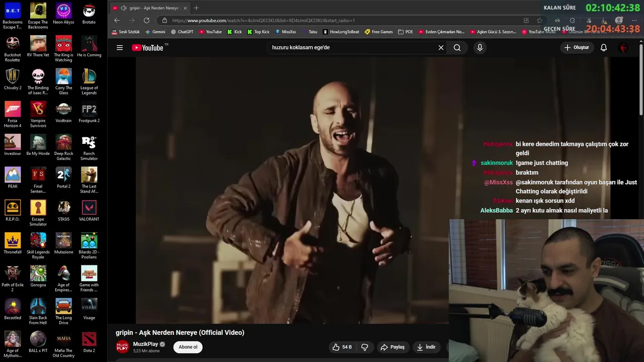Open the Gemini bookmark
The height and width of the screenshot is (362, 644).
[x=155, y=32]
